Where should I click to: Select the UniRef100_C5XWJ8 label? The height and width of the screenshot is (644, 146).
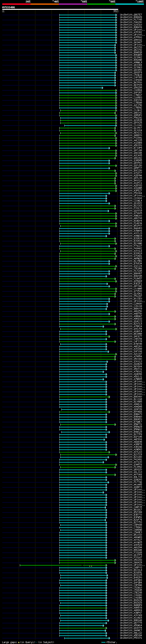coord(131,75)
